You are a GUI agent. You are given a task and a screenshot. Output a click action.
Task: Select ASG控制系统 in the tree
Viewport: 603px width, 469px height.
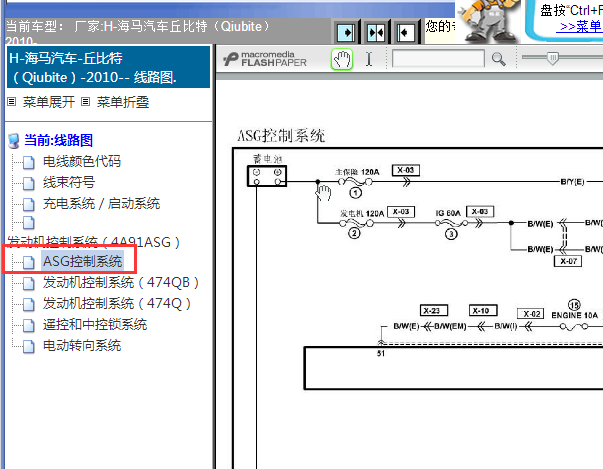pyautogui.click(x=83, y=261)
